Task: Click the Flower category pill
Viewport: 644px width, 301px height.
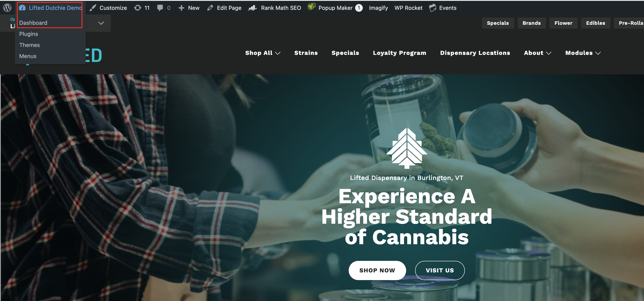Action: point(563,23)
